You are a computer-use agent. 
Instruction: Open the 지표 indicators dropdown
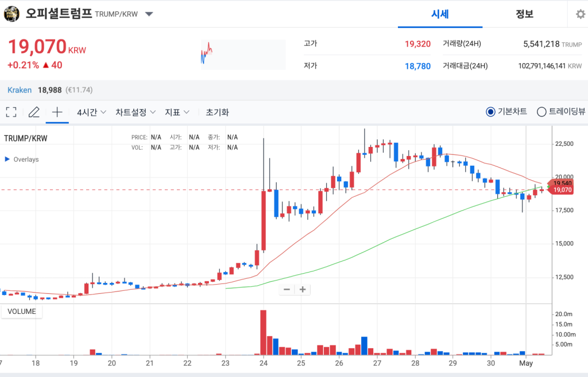click(177, 112)
